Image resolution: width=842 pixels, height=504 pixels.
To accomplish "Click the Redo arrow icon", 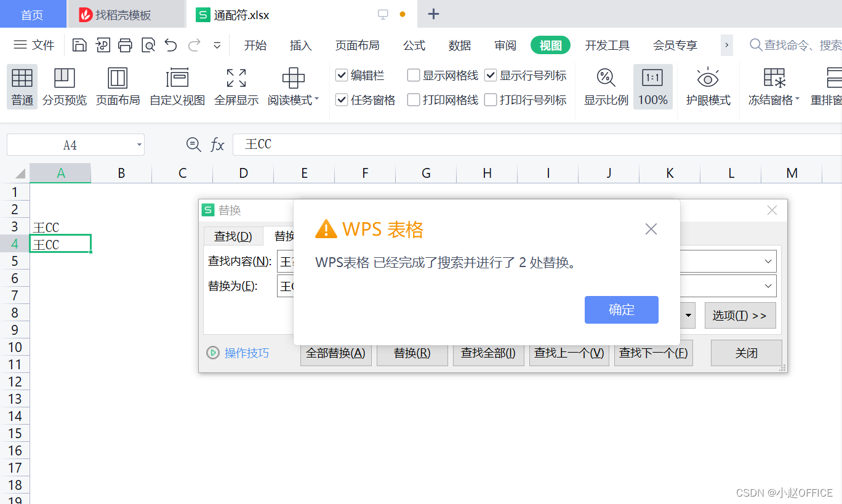I will pyautogui.click(x=194, y=45).
